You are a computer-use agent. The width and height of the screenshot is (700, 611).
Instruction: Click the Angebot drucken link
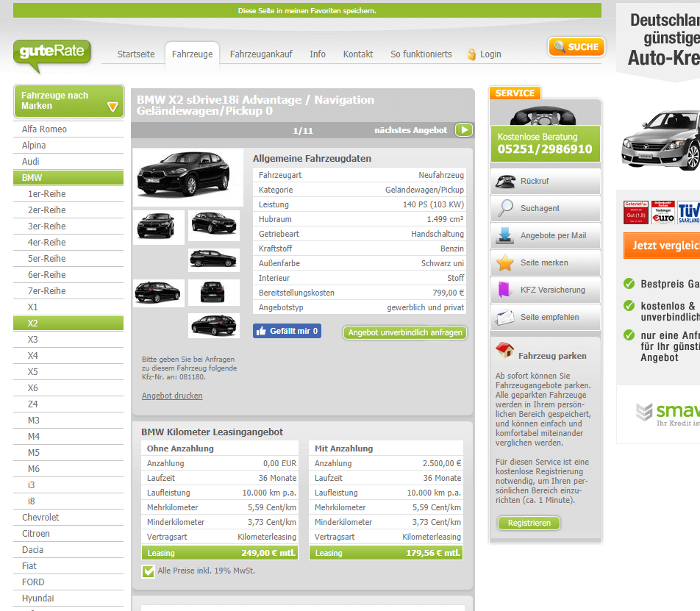[172, 396]
